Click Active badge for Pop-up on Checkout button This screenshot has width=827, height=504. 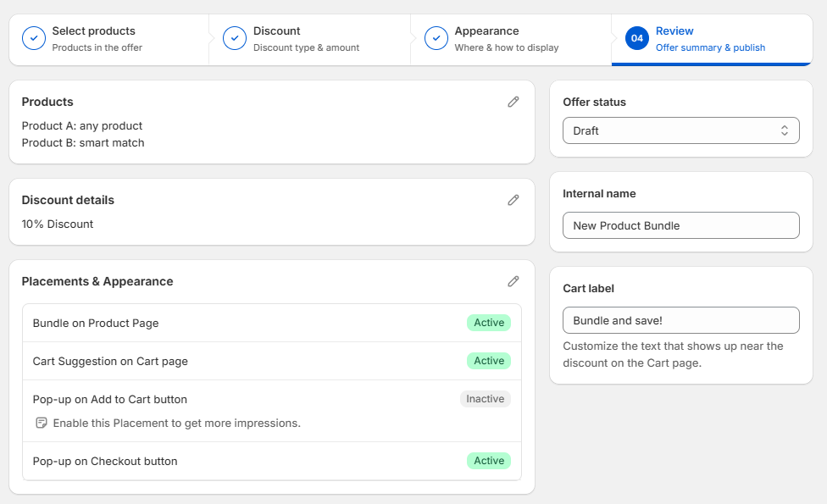(489, 461)
